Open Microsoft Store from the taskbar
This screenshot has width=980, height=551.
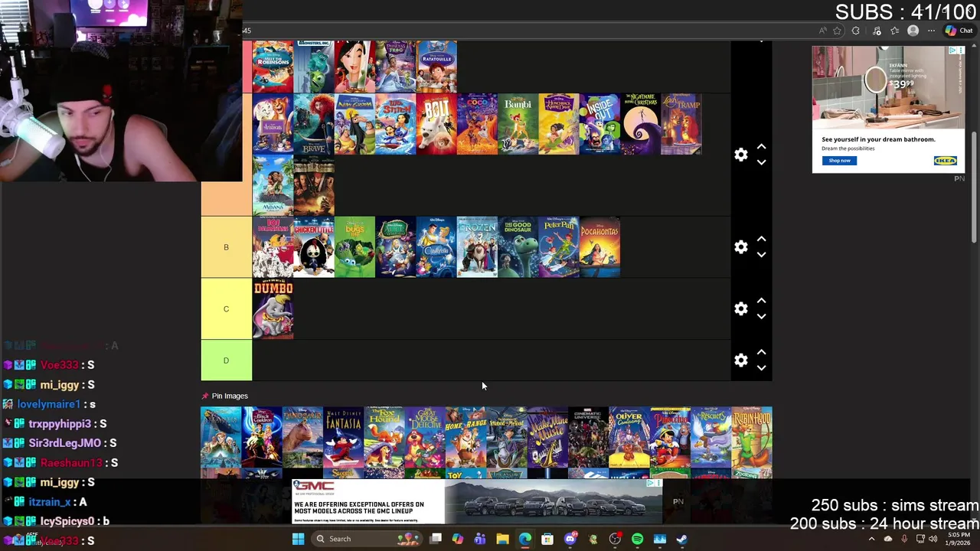[547, 539]
